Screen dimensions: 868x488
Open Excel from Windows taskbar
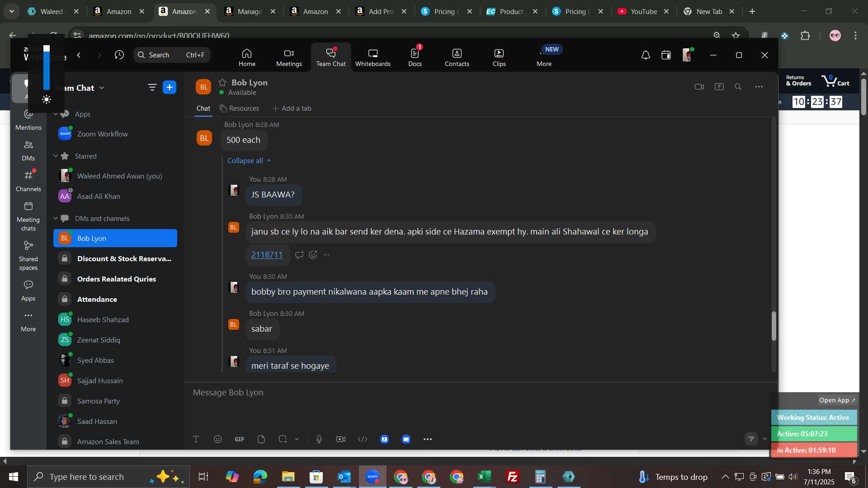click(485, 477)
